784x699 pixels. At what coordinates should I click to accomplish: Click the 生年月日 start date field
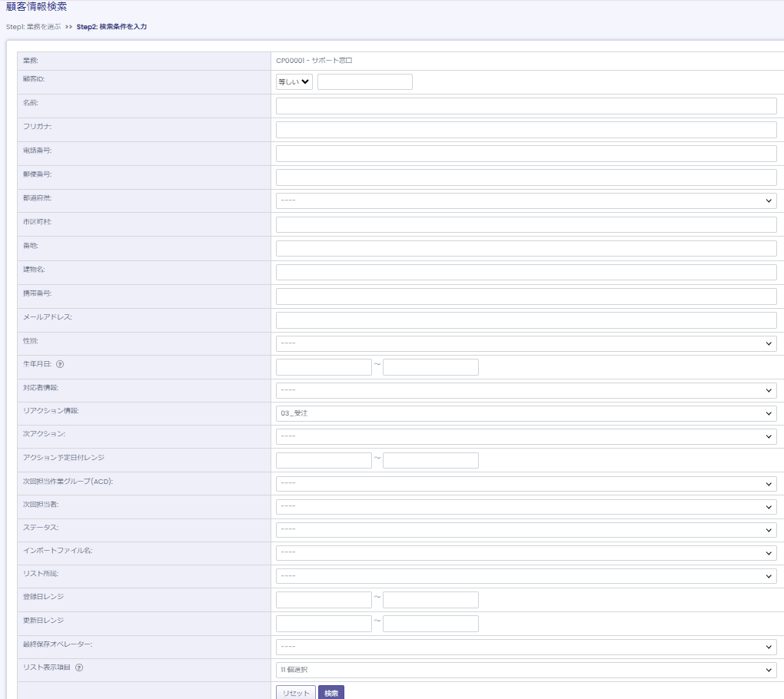[324, 367]
